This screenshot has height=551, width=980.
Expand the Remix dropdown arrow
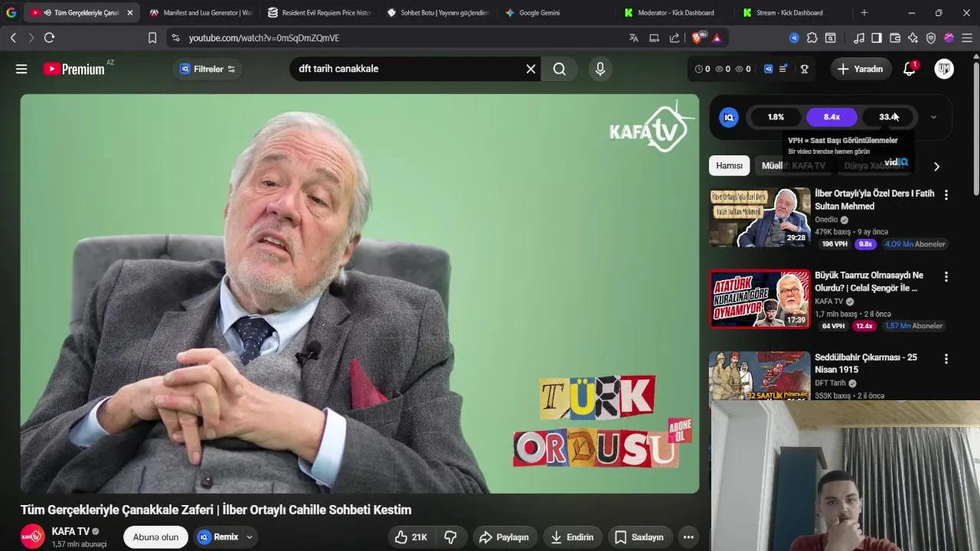click(249, 537)
